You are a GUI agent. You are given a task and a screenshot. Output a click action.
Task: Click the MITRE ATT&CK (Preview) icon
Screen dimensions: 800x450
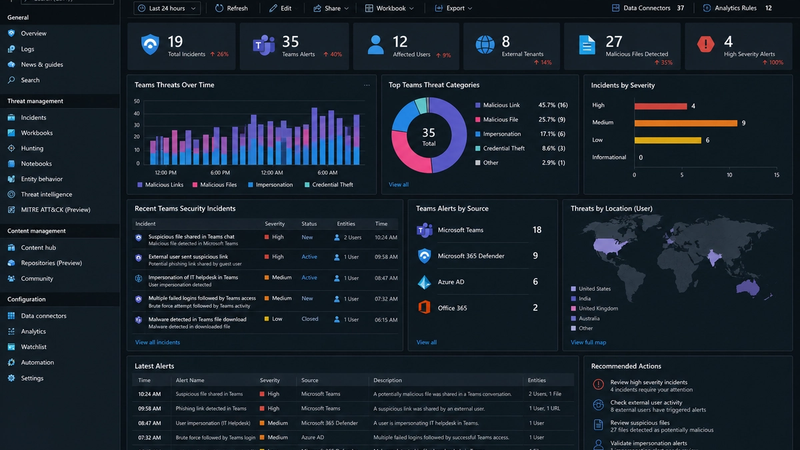[x=11, y=210]
